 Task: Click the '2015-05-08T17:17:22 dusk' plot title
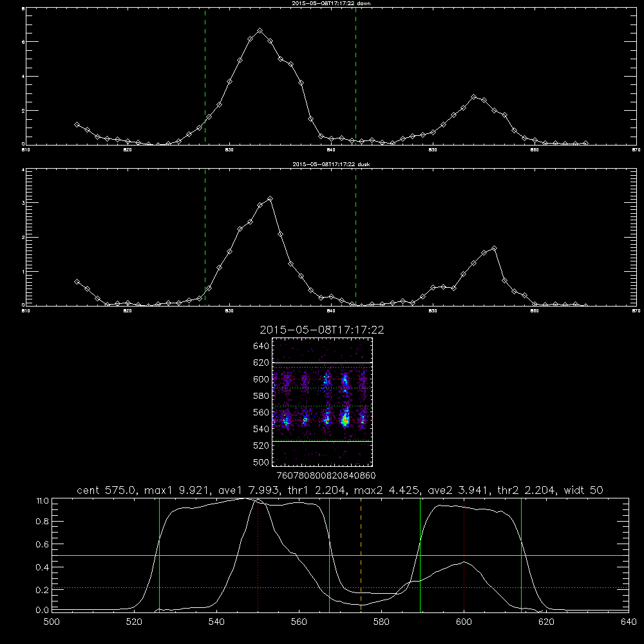(331, 164)
